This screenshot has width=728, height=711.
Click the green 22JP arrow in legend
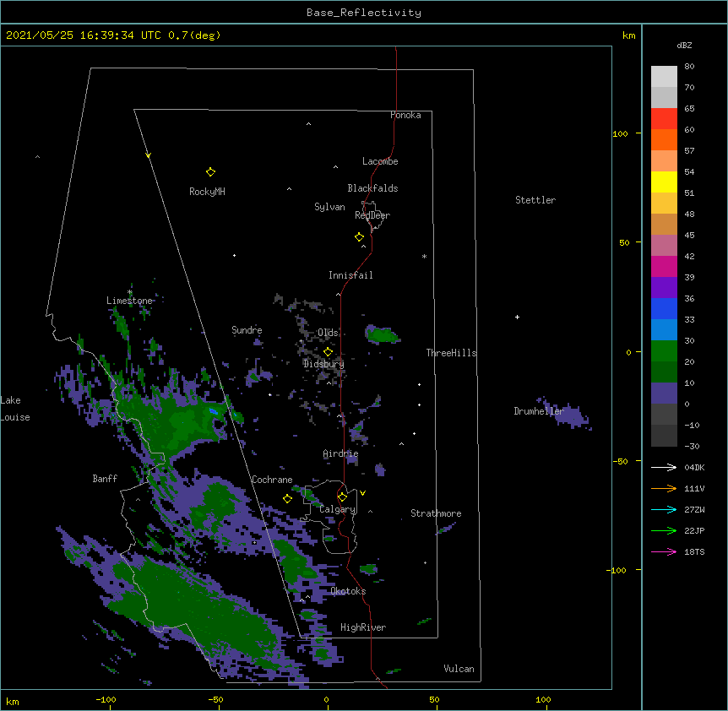tap(664, 530)
